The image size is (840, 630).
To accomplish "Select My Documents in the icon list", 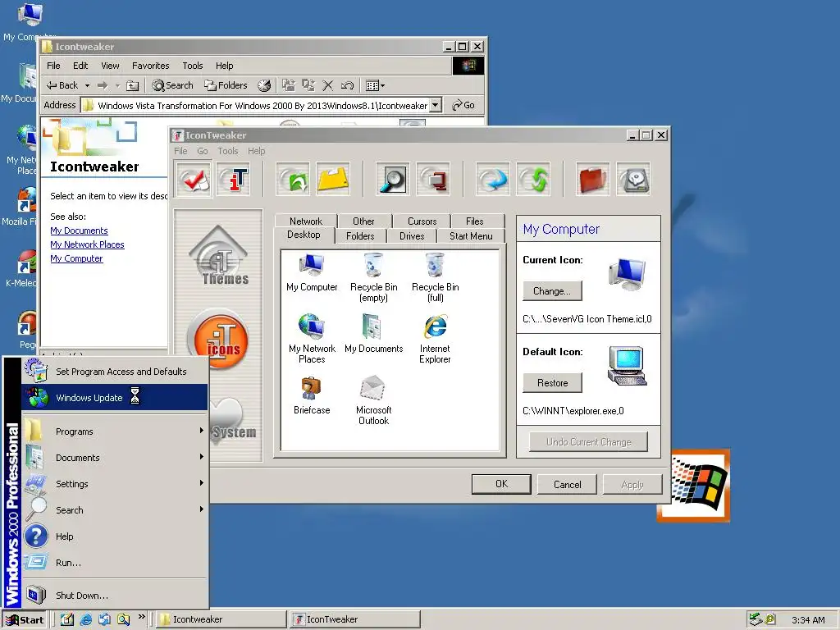I will click(373, 334).
